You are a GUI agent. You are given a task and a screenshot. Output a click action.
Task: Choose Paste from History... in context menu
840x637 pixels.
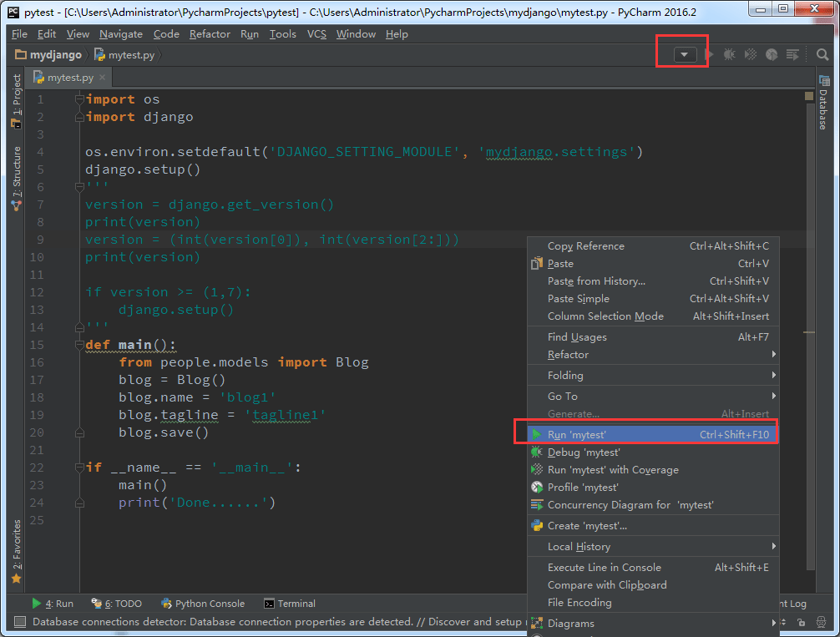[x=653, y=281]
